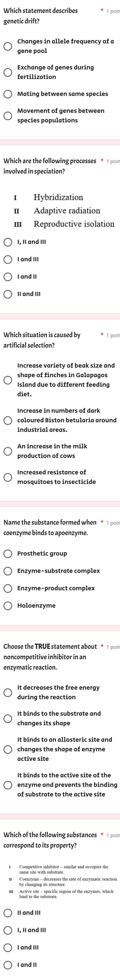The width and height of the screenshot is (120, 980).
Task: Choose 'binds to the substrate and changes its shape'
Action: [8, 718]
